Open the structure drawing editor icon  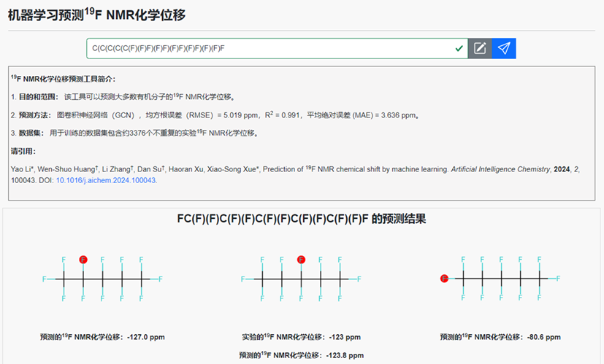[480, 48]
